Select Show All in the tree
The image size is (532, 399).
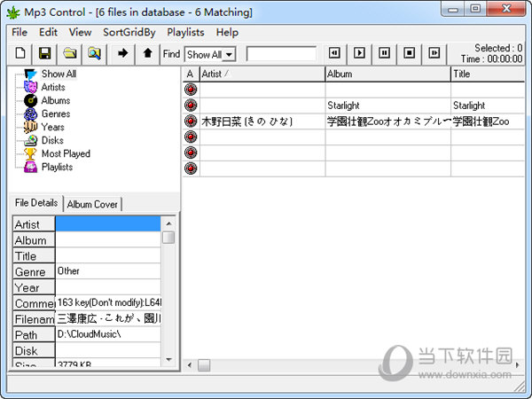(59, 74)
